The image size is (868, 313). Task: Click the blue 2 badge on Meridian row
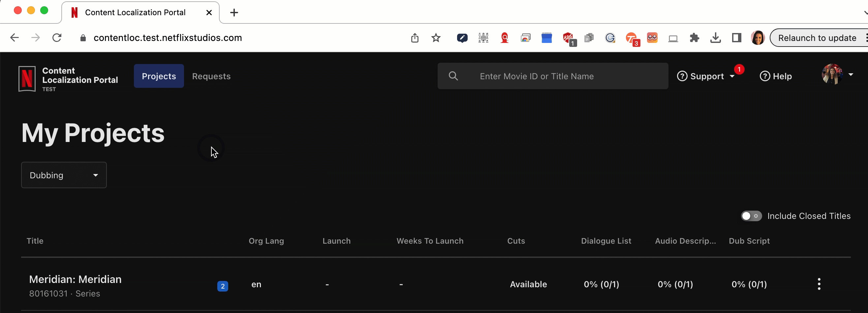click(222, 286)
